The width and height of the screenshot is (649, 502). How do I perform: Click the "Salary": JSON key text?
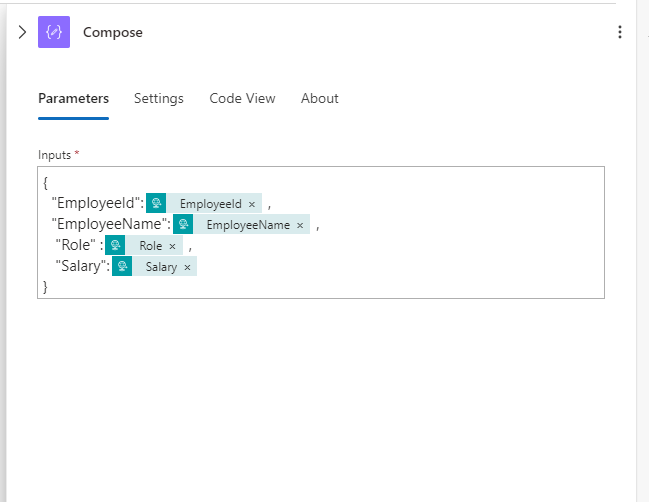[83, 266]
